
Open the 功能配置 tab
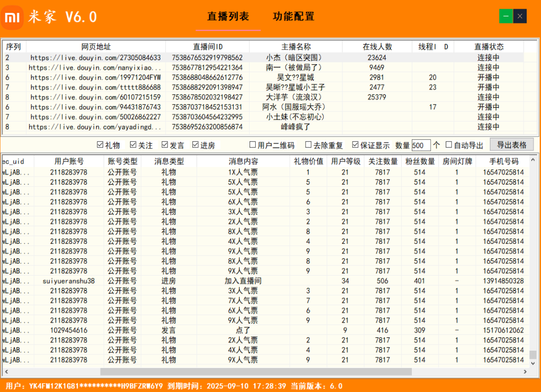[x=293, y=16]
